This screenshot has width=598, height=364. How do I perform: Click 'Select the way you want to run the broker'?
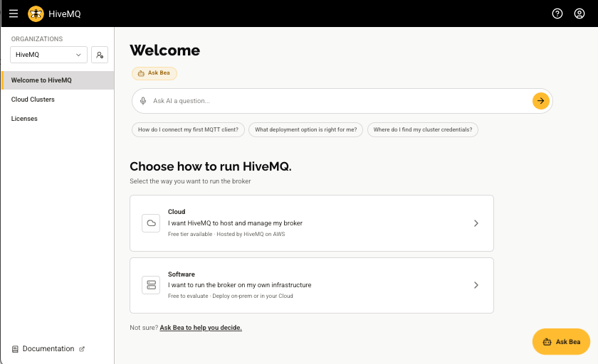(x=190, y=181)
